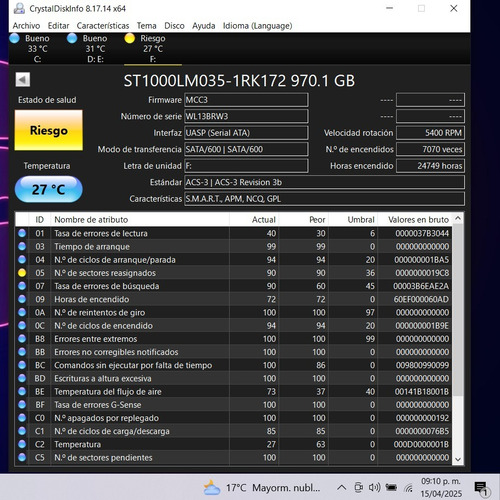
Task: Click the 5400 RPM rotation speed field
Action: 430,133
